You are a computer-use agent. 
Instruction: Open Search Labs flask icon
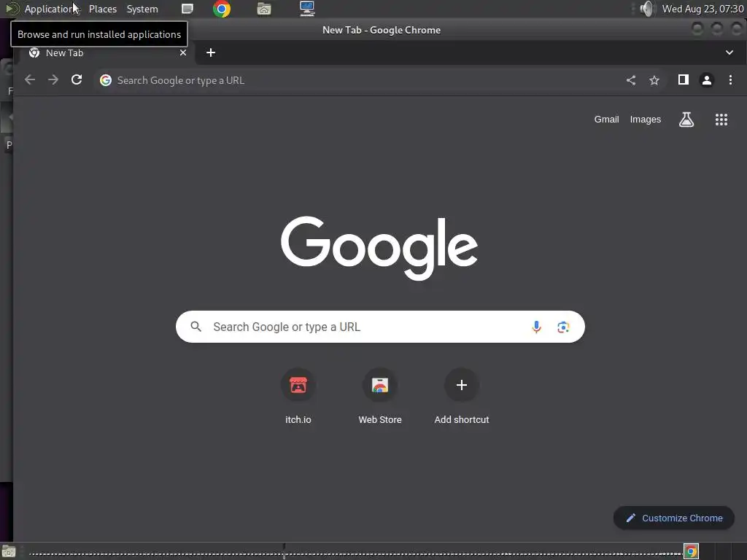tap(686, 120)
